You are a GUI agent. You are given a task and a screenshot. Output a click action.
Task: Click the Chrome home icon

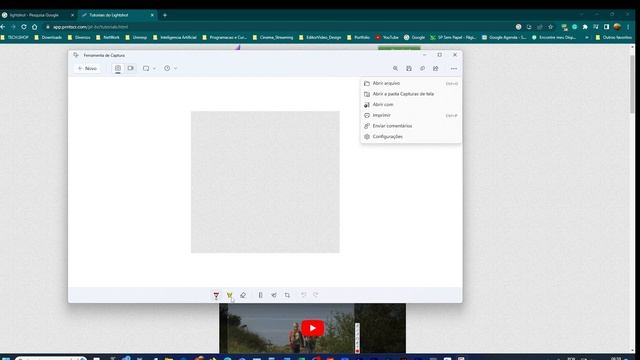click(x=35, y=27)
